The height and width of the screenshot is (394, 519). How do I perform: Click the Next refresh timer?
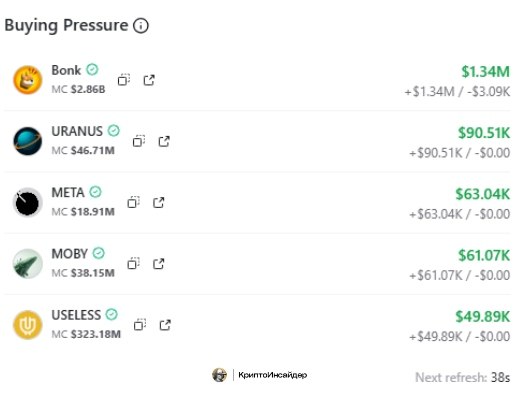tap(463, 377)
